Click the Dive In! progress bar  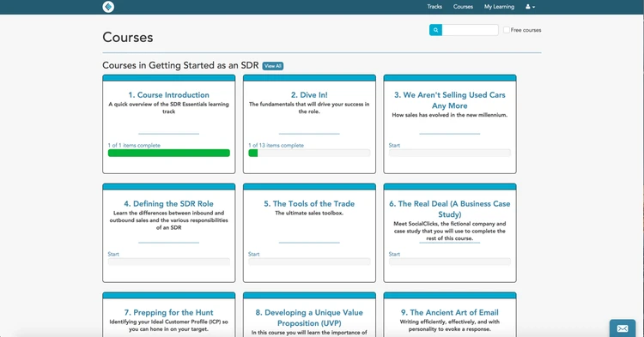tap(309, 153)
